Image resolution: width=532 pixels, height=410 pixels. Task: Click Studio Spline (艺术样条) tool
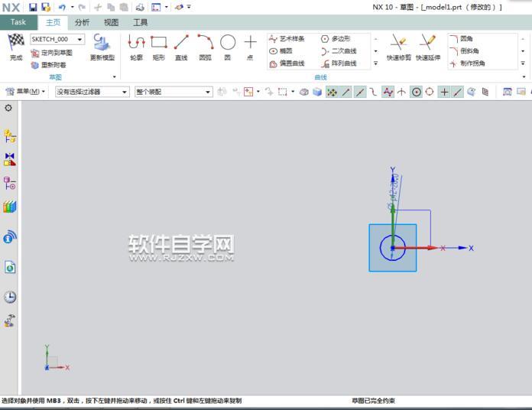pos(287,39)
